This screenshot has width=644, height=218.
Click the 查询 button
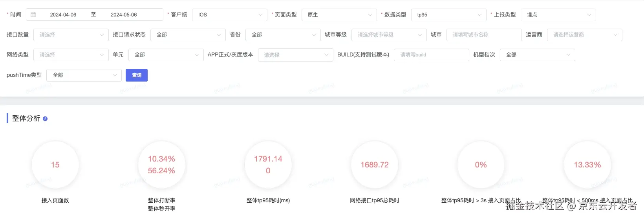coord(137,75)
